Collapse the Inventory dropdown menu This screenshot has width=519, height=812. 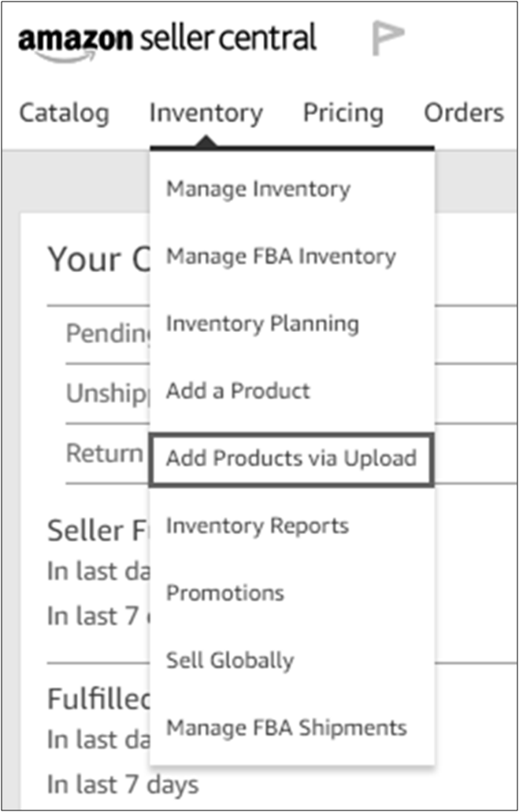point(206,113)
